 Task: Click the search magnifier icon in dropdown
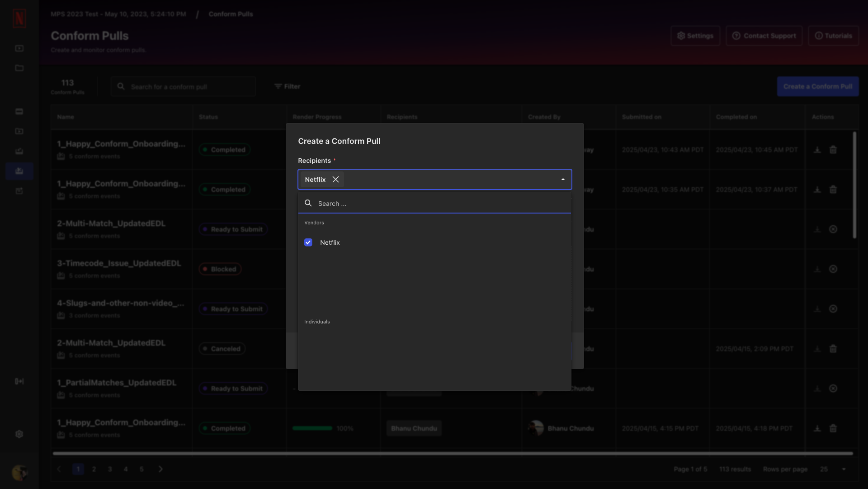tap(308, 203)
